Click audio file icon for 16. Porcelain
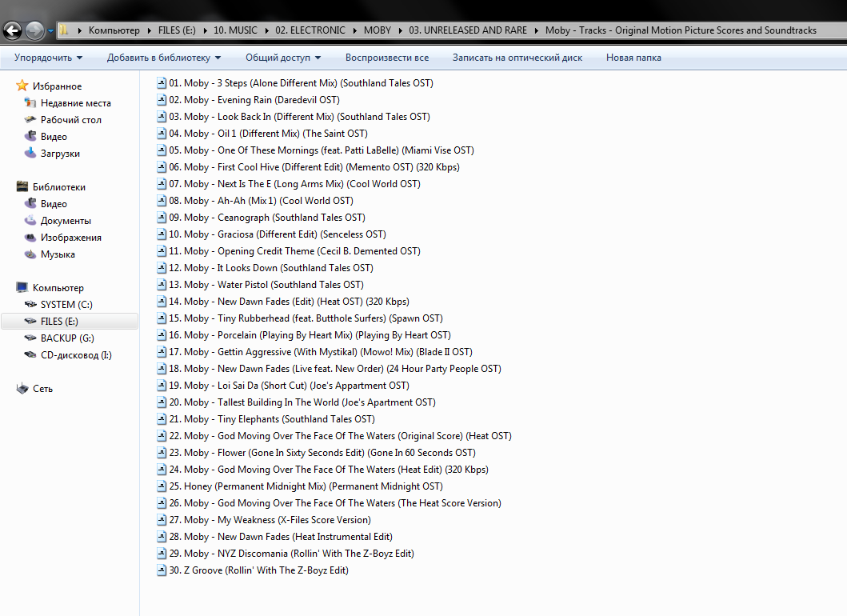 tap(161, 334)
